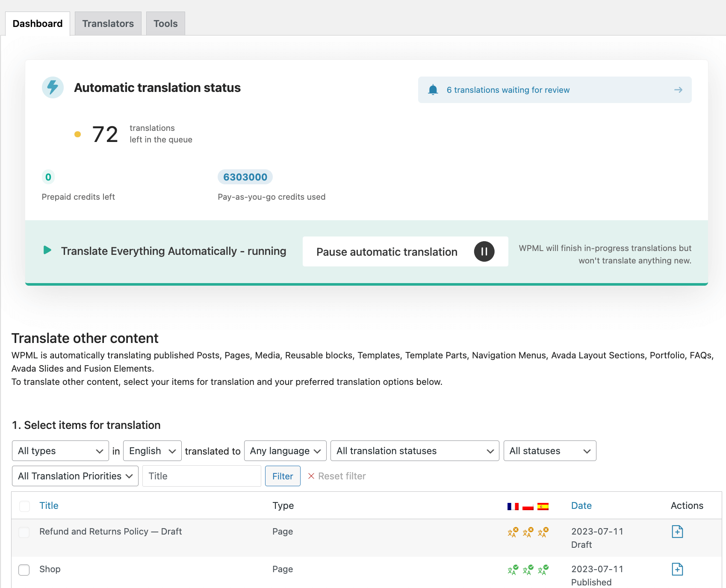
Task: Click the Actions column header
Action: 687,505
